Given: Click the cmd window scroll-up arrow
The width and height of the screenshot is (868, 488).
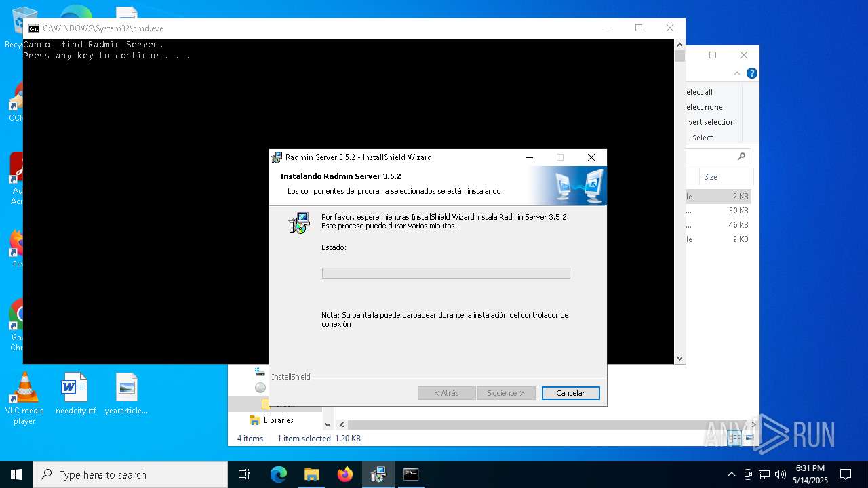Looking at the screenshot, I should click(679, 44).
